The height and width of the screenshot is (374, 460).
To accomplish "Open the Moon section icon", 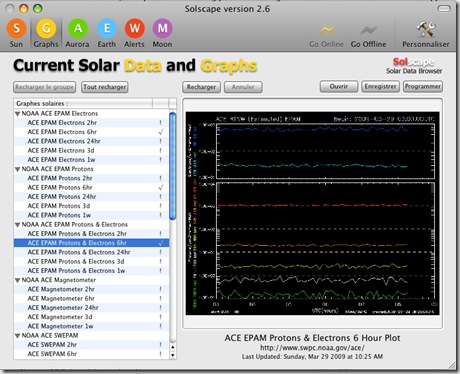I will pos(162,33).
